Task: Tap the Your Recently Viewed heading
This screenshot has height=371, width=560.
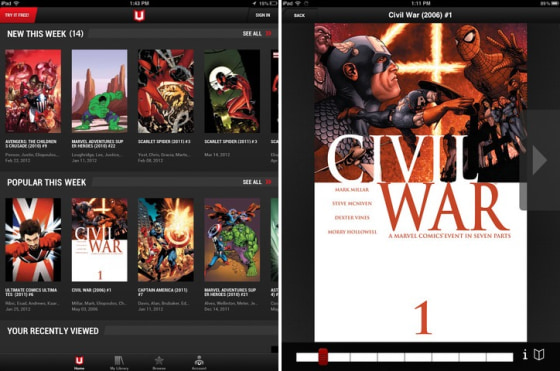Action: pyautogui.click(x=53, y=331)
